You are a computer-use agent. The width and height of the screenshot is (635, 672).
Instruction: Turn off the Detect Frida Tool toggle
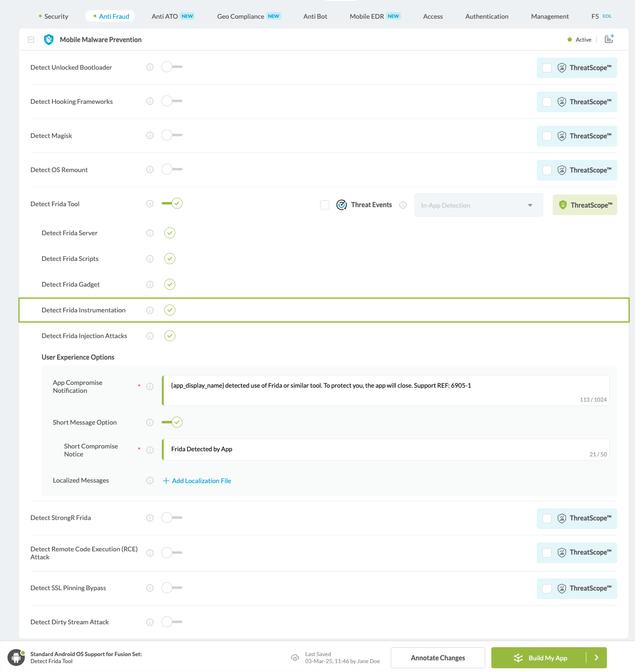click(172, 203)
